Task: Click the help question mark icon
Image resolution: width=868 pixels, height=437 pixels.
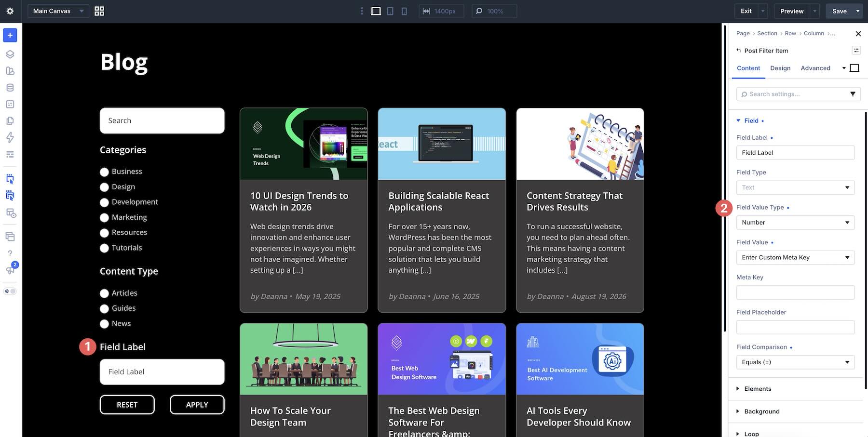Action: click(10, 253)
